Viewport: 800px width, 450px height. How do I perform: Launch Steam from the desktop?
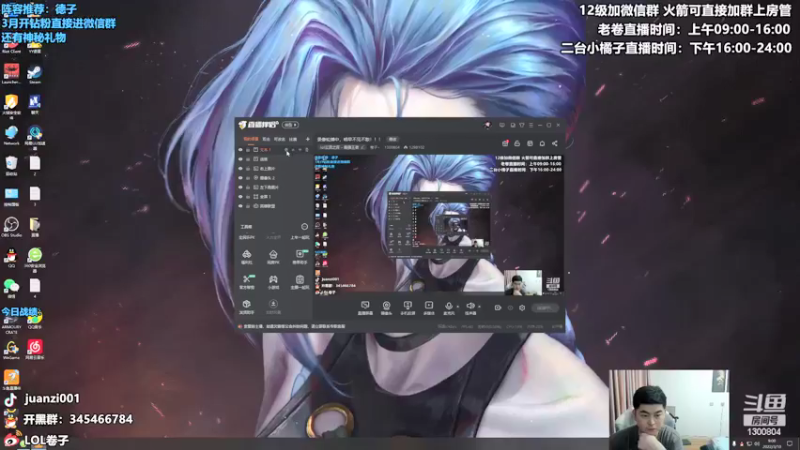[x=35, y=74]
